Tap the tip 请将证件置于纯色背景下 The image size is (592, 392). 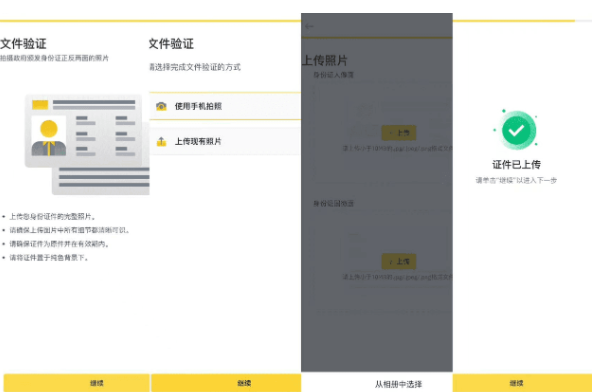click(x=49, y=258)
